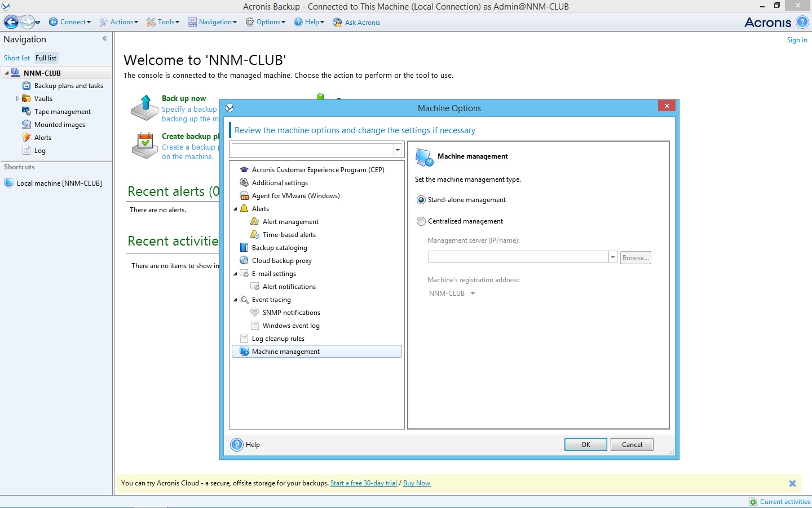Click OK in Machine Options dialog
This screenshot has height=508, width=812.
tap(586, 445)
